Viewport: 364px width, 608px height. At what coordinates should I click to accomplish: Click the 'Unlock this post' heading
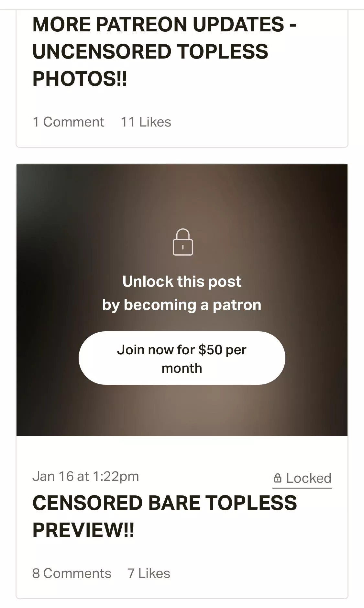tap(182, 282)
